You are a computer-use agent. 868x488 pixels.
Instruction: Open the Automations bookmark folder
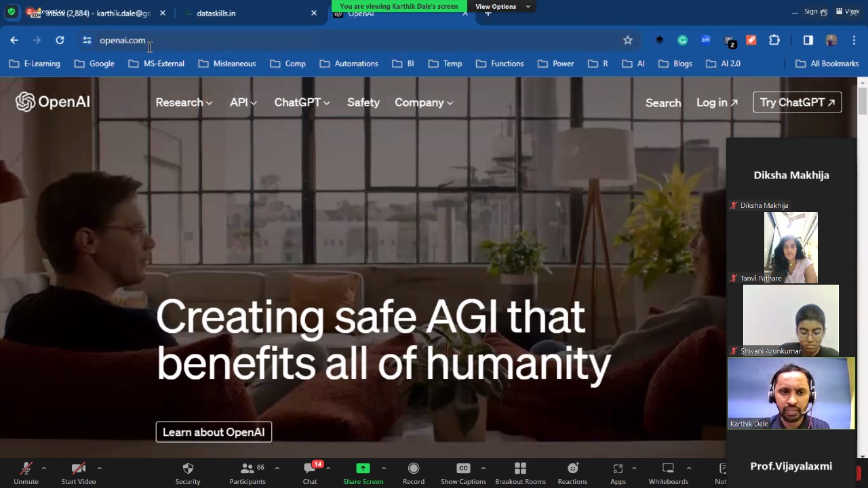349,64
